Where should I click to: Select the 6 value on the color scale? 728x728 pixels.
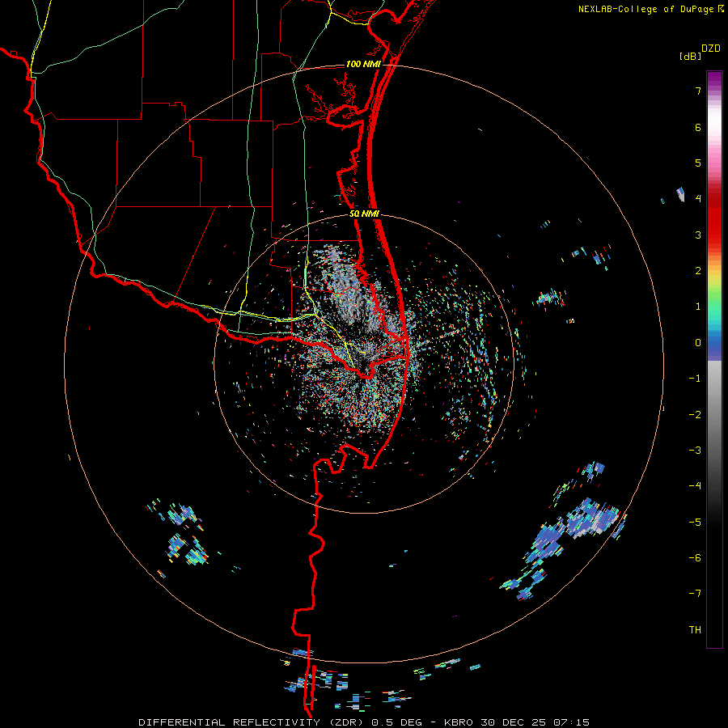(698, 127)
